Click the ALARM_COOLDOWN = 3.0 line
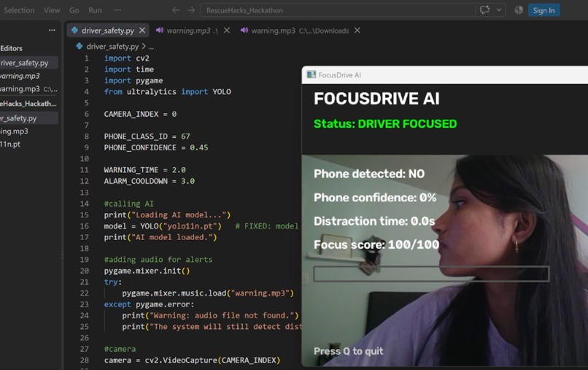The image size is (588, 370). [150, 181]
